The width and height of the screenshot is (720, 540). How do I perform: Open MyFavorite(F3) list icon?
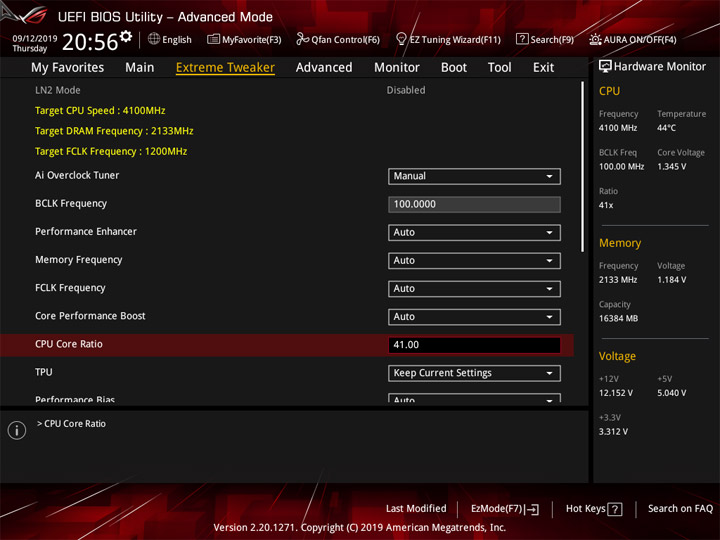pyautogui.click(x=213, y=39)
